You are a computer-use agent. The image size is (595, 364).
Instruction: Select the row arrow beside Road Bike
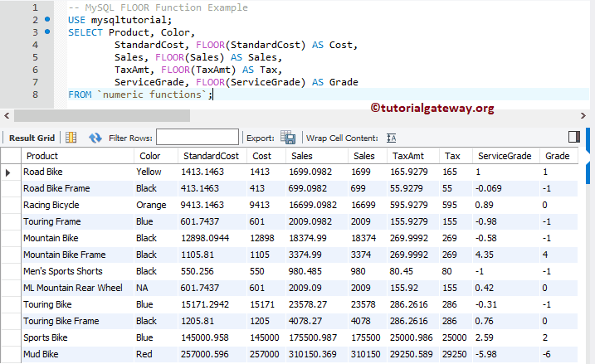point(9,172)
